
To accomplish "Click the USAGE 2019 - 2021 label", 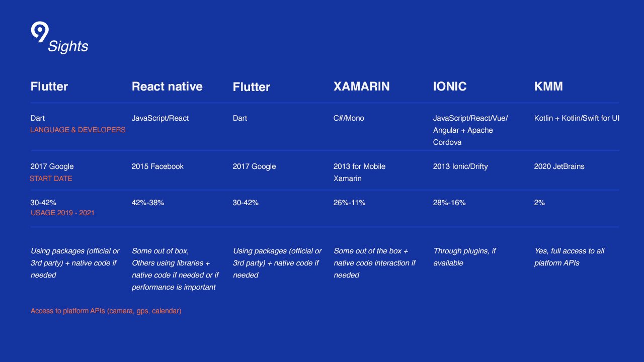I will (62, 213).
